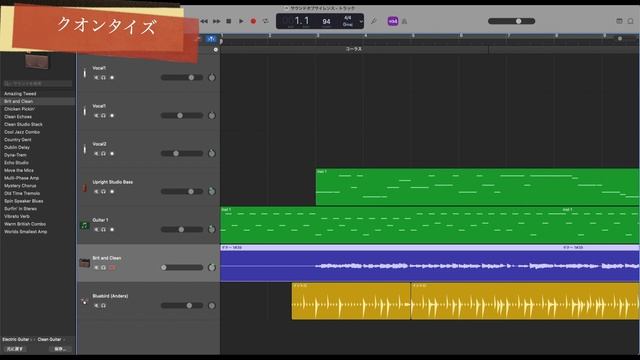Viewport: 640px width, 360px height.
Task: Record-enable the Upright Studio Bass track
Action: point(112,191)
